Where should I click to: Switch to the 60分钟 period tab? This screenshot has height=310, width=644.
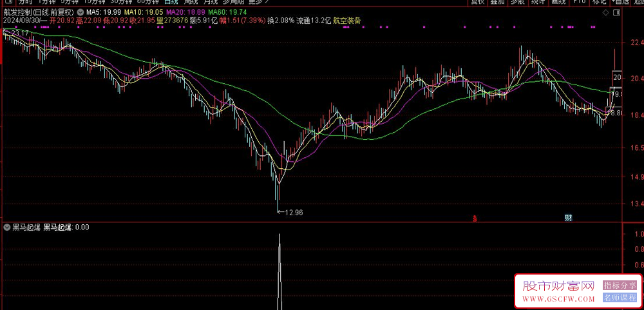pyautogui.click(x=147, y=2)
